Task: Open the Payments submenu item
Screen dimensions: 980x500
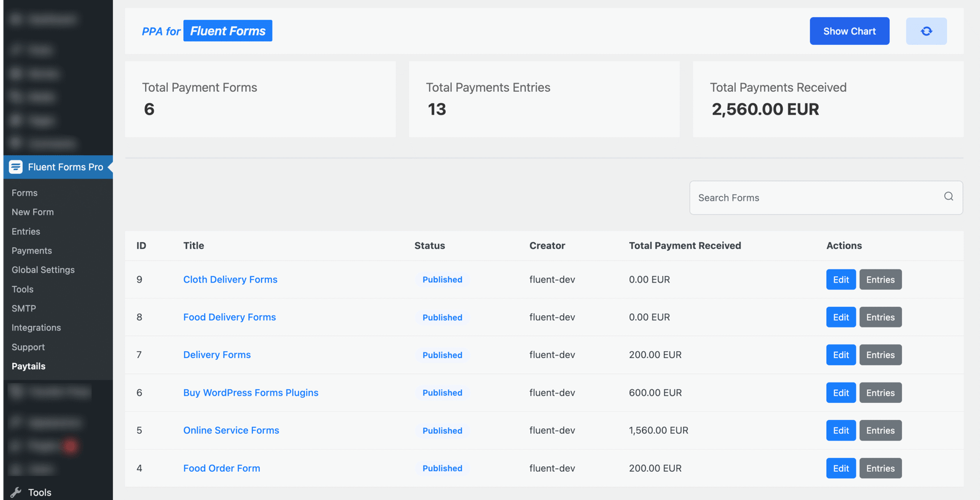Action: click(x=32, y=251)
